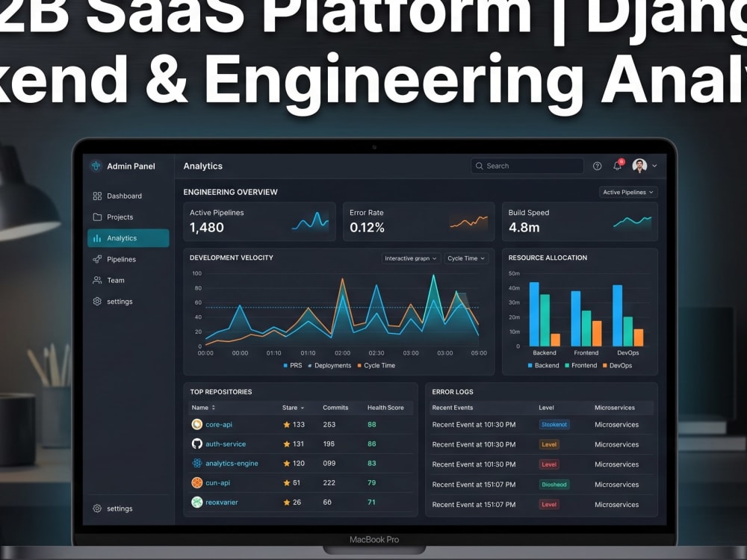Open the cun-api repository link
The width and height of the screenshot is (747, 560).
point(217,483)
